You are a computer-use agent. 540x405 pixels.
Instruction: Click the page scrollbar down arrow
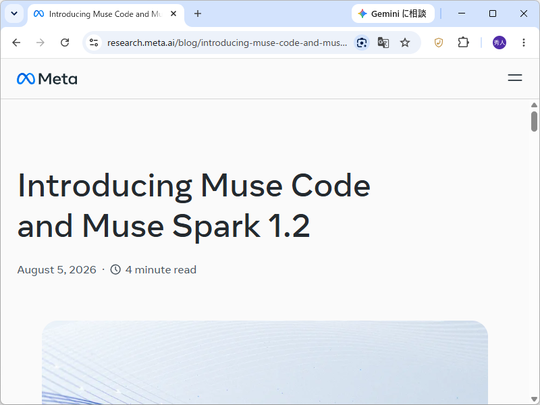tap(534, 399)
